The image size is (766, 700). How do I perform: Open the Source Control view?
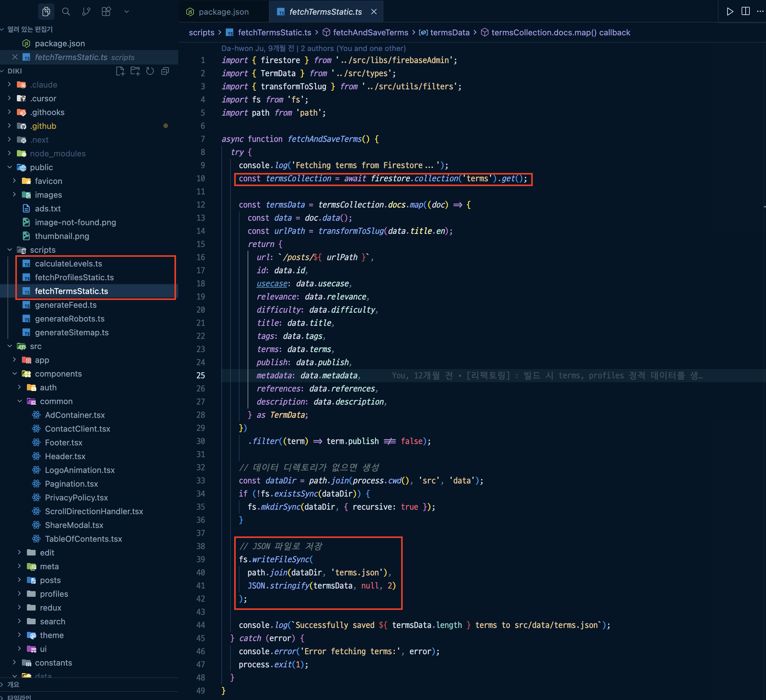[x=86, y=11]
